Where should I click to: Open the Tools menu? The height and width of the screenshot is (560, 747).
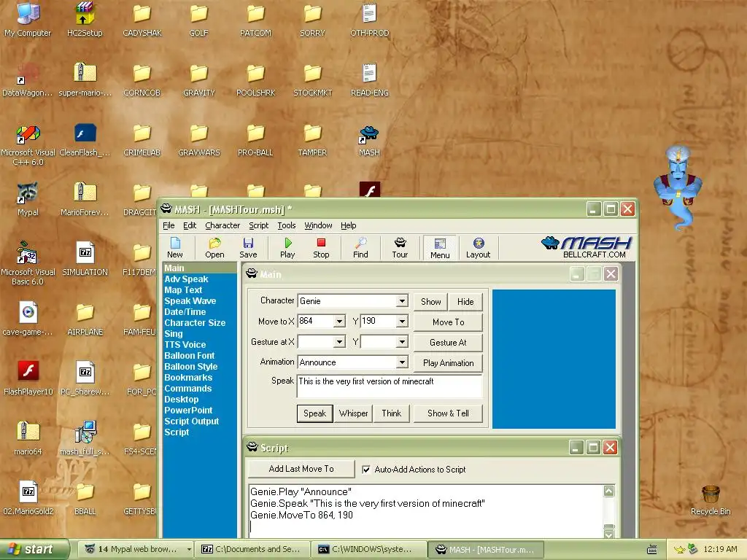coord(287,226)
